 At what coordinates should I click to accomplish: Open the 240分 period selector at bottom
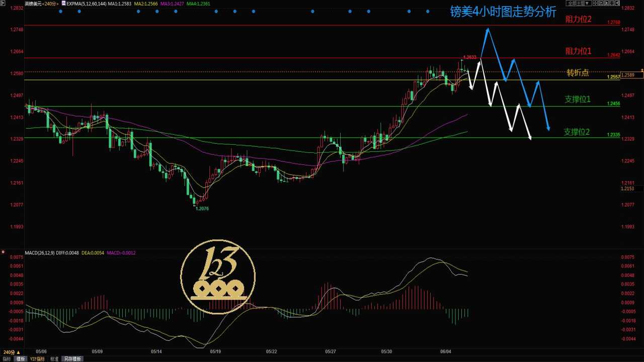pos(12,352)
